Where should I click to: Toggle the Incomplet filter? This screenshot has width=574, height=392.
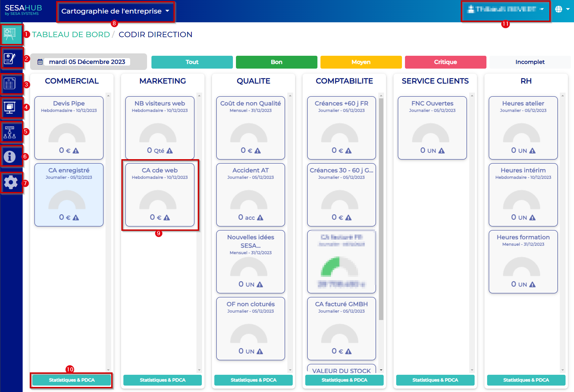(x=530, y=62)
